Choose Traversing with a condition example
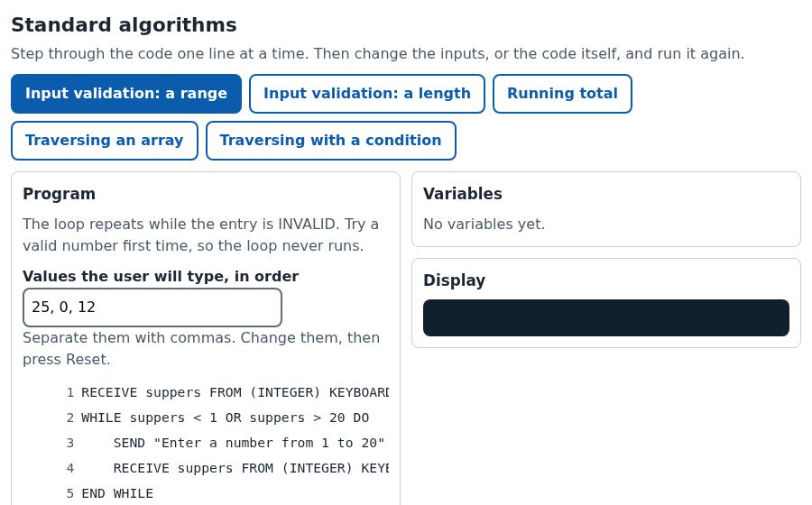812x505 pixels. coord(330,141)
